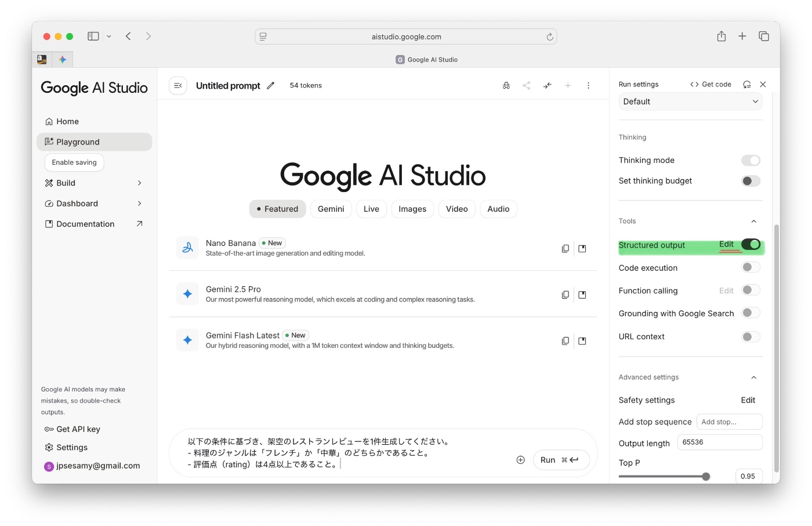Open Playground in sidebar

[95, 142]
